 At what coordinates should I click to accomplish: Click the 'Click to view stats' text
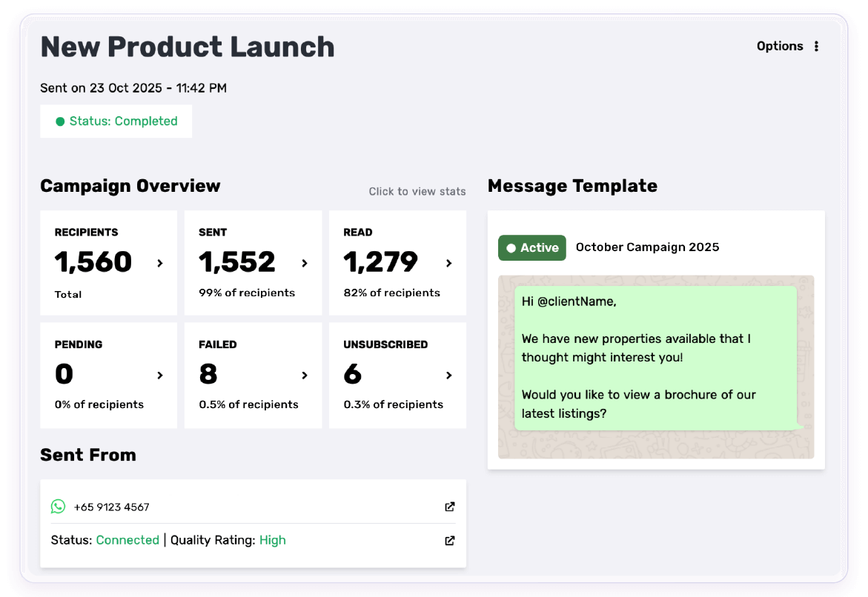(417, 192)
